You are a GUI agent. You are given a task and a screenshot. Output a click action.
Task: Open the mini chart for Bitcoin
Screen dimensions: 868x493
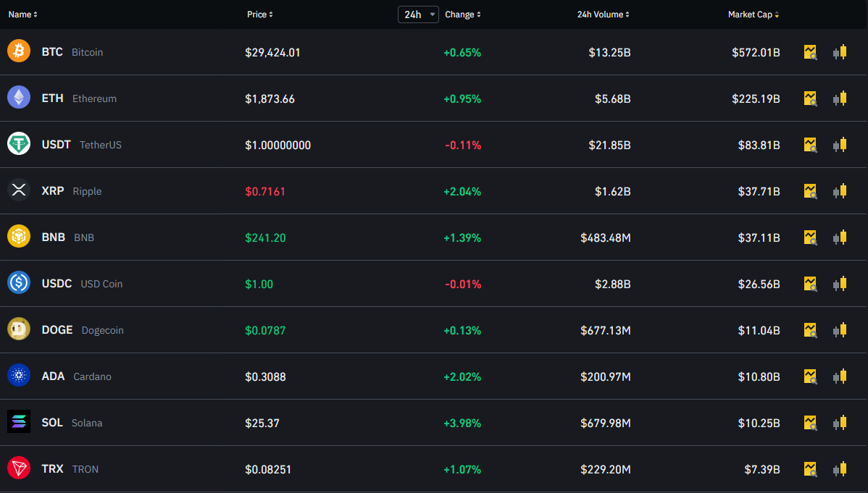810,52
